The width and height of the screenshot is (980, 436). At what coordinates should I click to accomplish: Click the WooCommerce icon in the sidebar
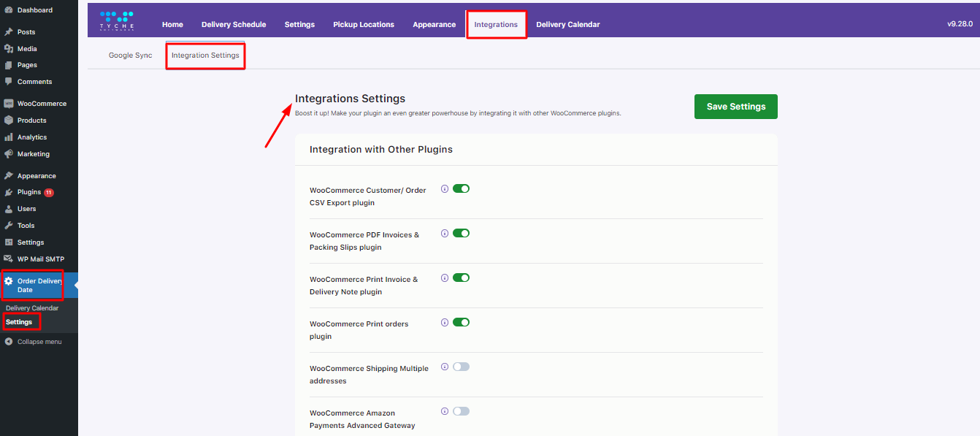[9, 104]
